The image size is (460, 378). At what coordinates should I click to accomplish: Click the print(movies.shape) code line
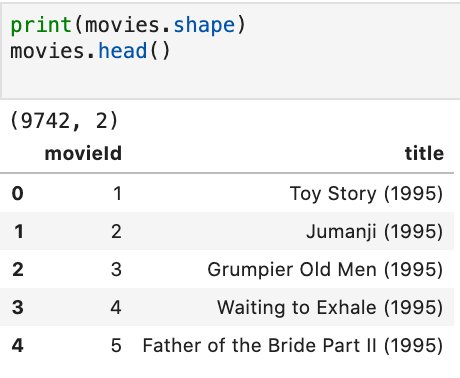(x=128, y=25)
